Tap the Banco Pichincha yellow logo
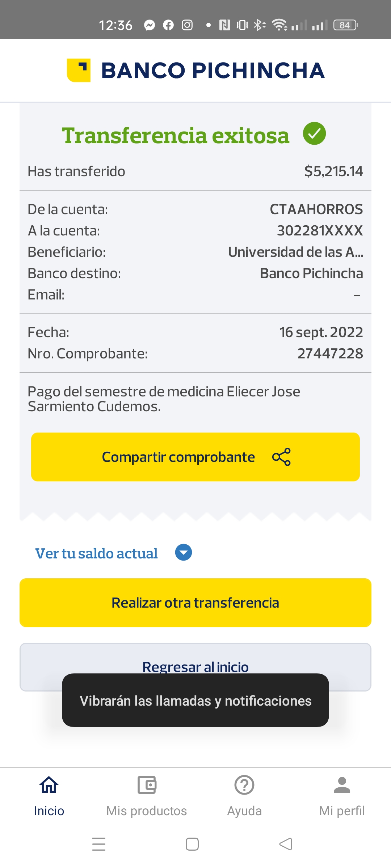The image size is (391, 868). pyautogui.click(x=79, y=70)
